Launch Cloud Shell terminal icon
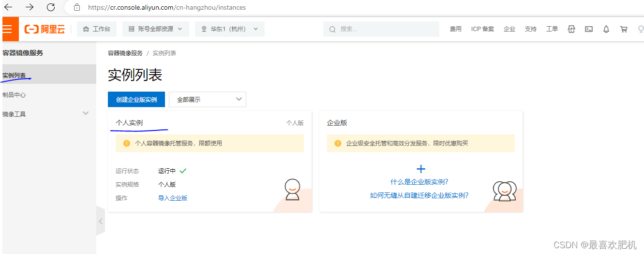This screenshot has height=254, width=644. (589, 29)
